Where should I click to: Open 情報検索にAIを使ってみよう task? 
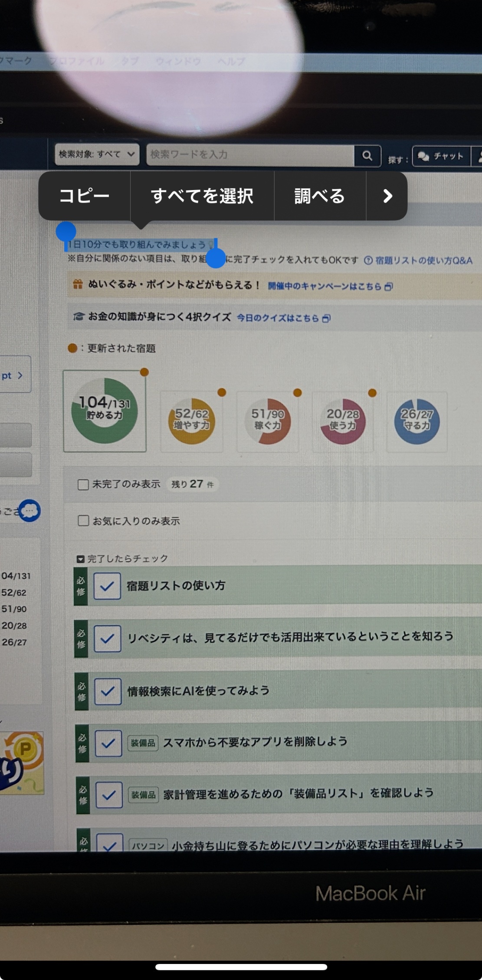[x=198, y=691]
